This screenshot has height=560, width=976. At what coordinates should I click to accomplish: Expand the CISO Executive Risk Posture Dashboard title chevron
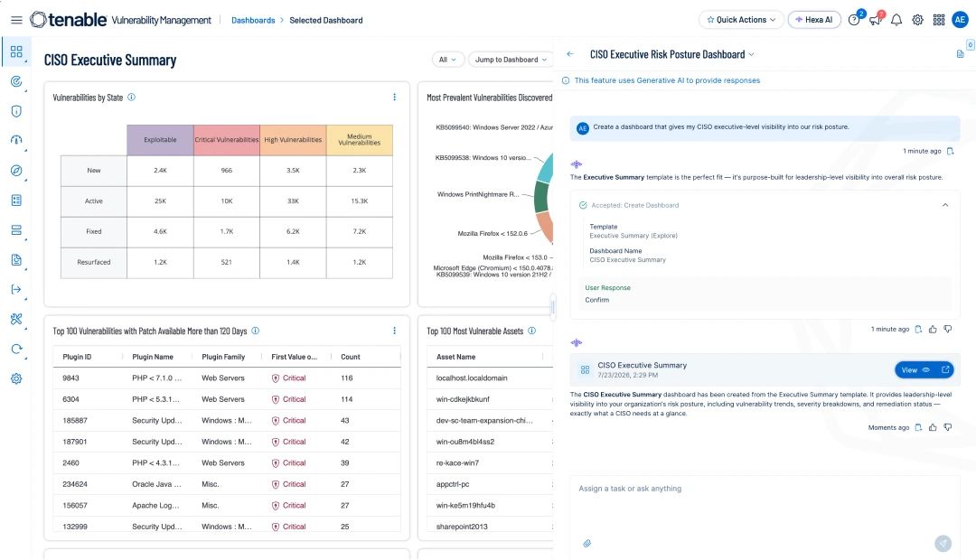coord(751,55)
